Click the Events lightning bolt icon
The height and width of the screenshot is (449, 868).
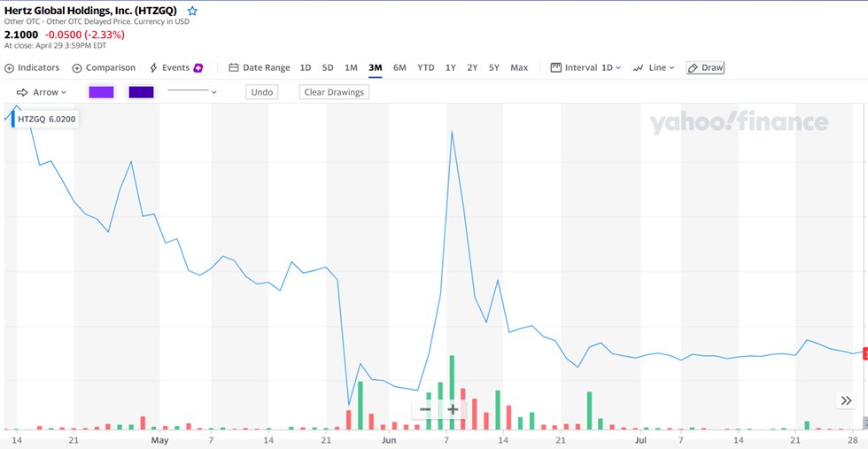(x=153, y=68)
